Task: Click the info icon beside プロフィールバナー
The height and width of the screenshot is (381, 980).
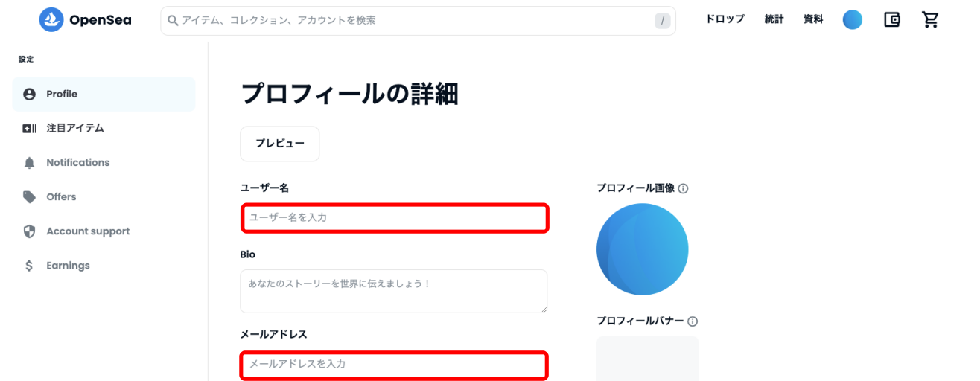Action: [693, 321]
